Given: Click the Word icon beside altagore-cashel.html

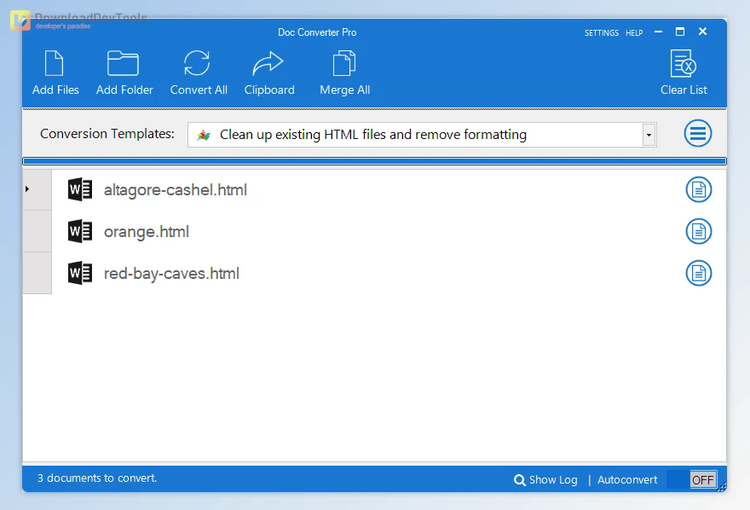Looking at the screenshot, I should [80, 189].
